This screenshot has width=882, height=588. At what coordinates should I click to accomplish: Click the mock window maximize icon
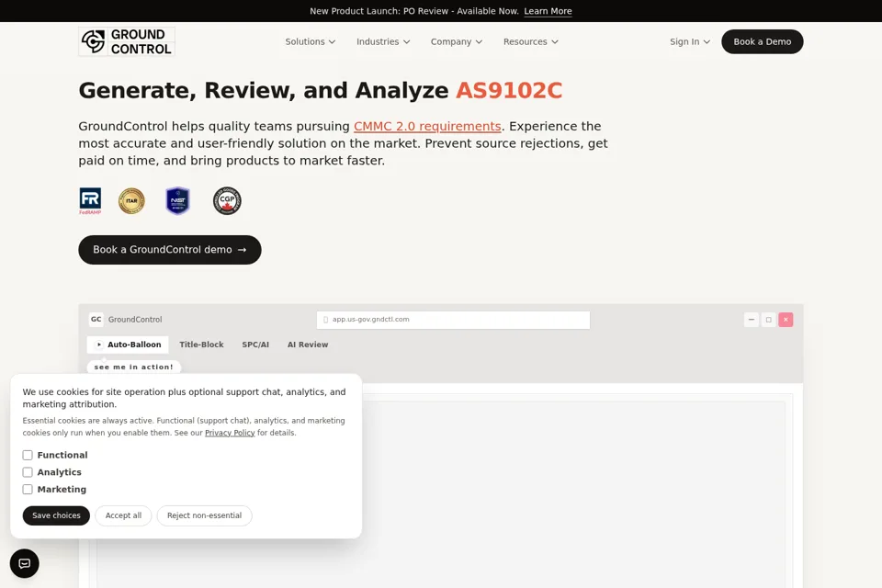[x=769, y=320]
